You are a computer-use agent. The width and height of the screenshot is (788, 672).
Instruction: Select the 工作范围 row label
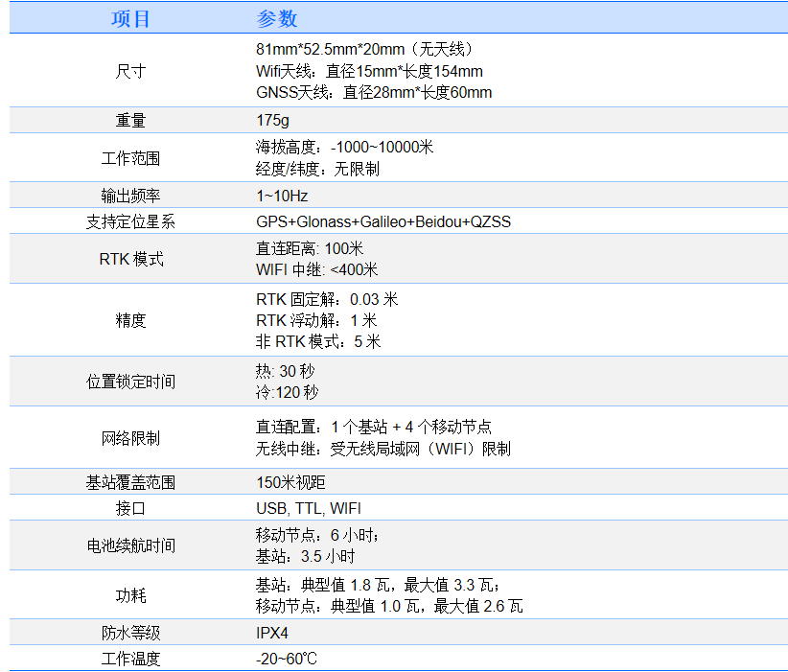[x=130, y=158]
